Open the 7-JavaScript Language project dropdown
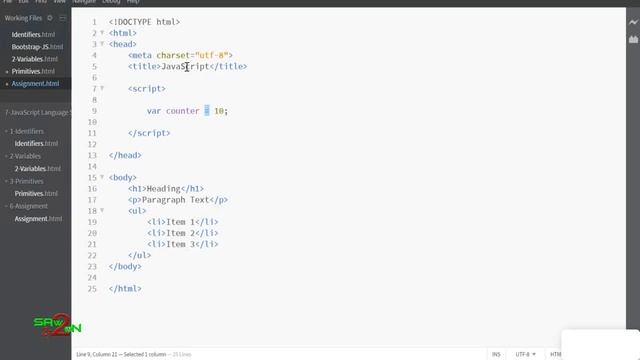 38,112
